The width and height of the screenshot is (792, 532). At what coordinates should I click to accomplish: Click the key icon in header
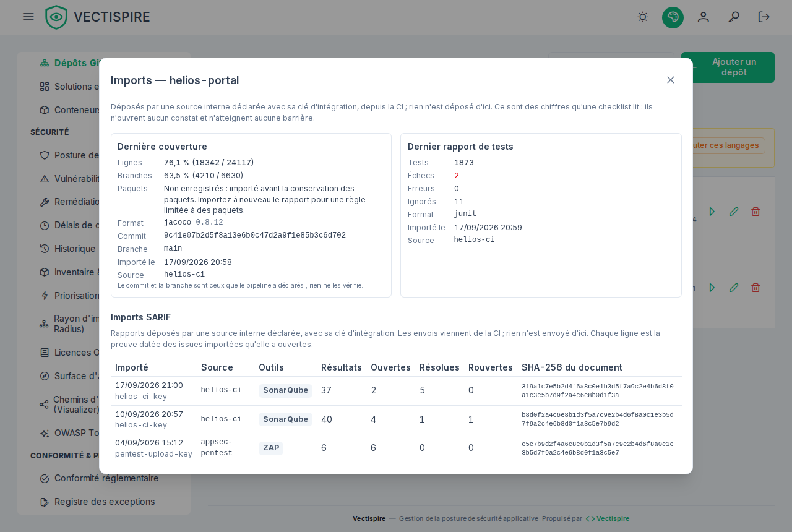click(x=734, y=17)
